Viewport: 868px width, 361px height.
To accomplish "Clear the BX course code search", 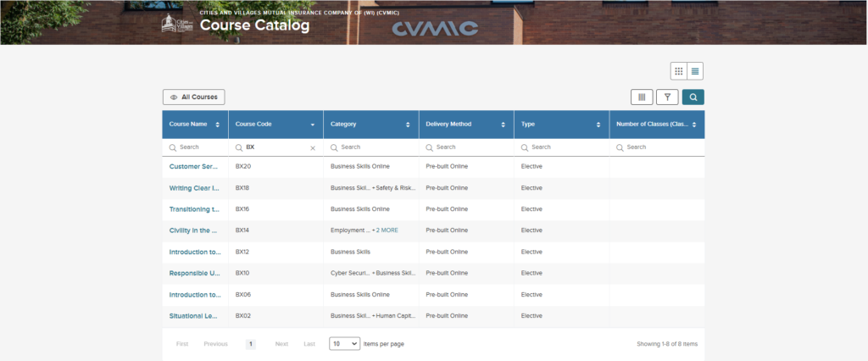I will pos(312,147).
